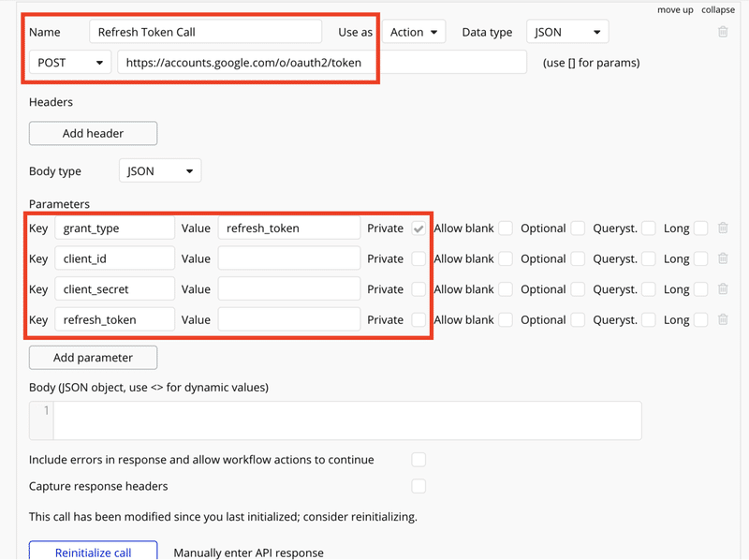Check Long for client_id parameter
Viewport: 749px width, 560px height.
point(700,259)
